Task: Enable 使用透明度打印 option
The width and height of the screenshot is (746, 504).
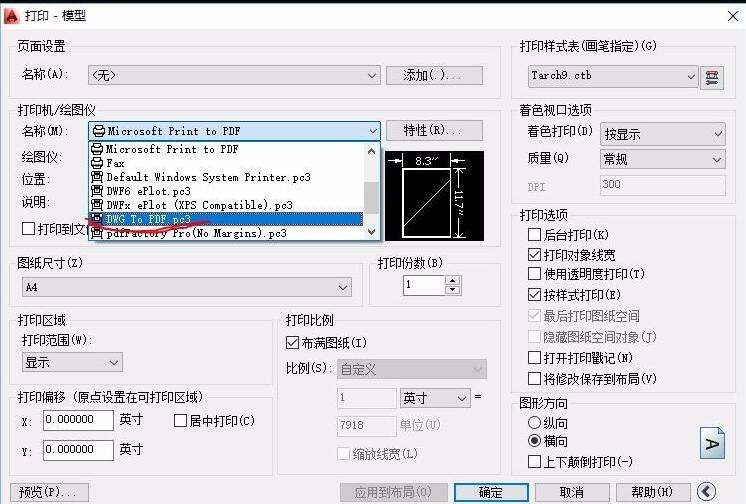Action: (534, 274)
